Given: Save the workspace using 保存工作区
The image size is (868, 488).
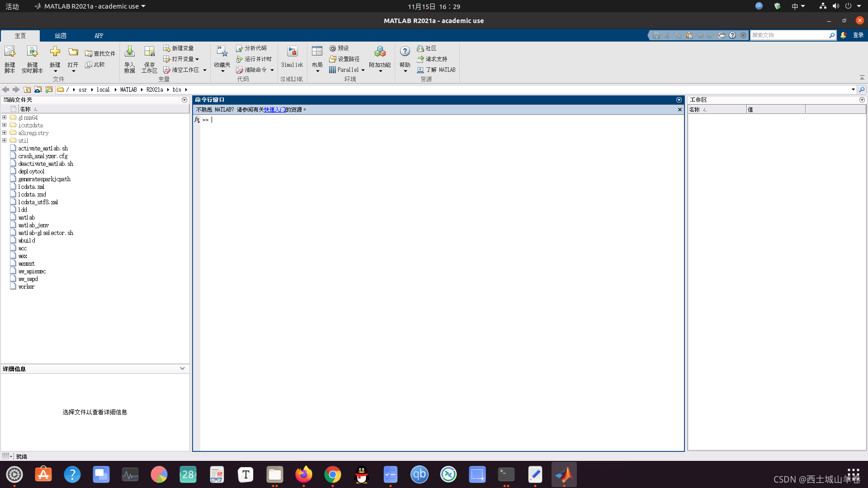Looking at the screenshot, I should [149, 59].
